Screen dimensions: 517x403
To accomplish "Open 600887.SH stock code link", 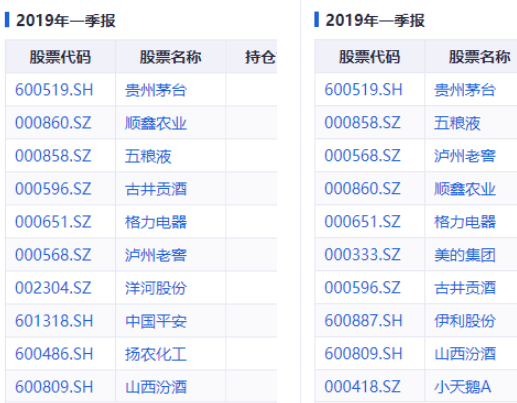I will click(x=363, y=321).
